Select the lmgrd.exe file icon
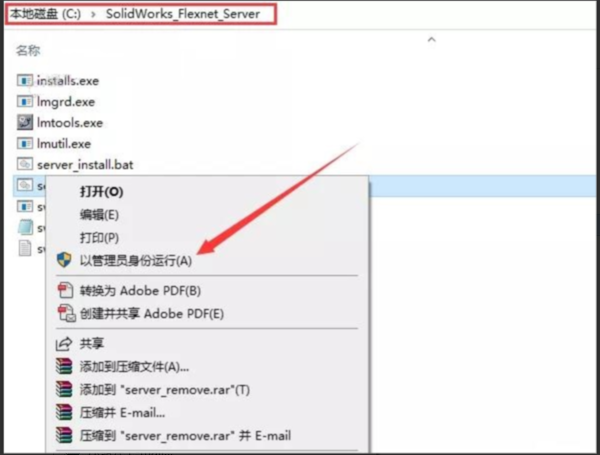The width and height of the screenshot is (600, 455). coord(25,101)
